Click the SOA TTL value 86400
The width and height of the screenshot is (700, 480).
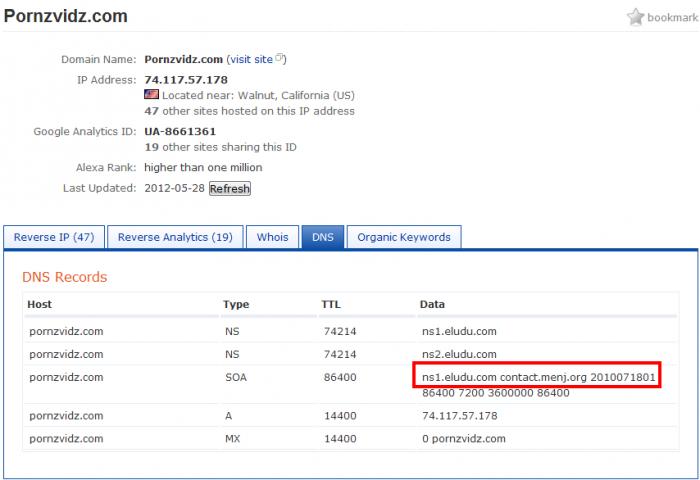coord(340,378)
